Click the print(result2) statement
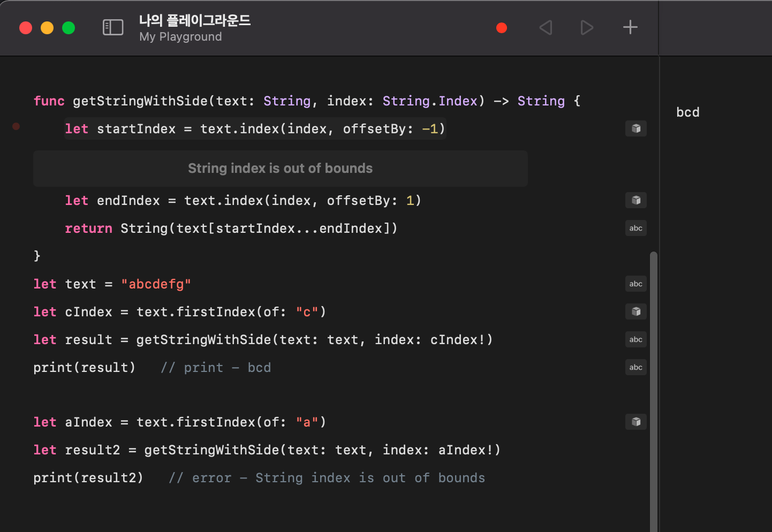The width and height of the screenshot is (772, 532). [88, 478]
